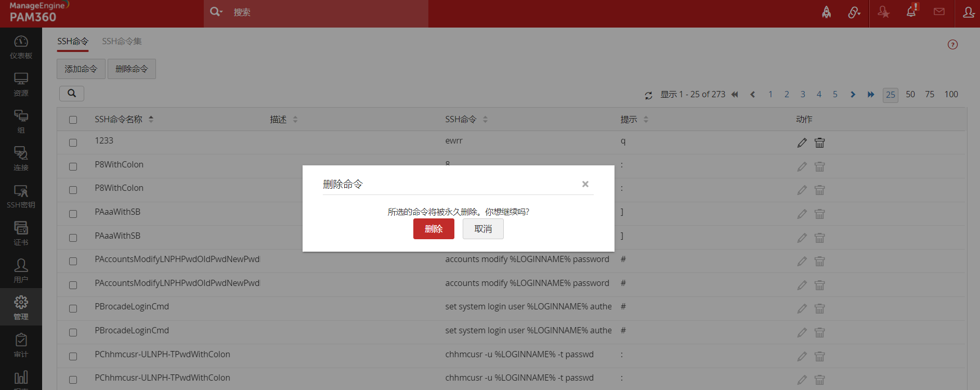980x390 pixels.
Task: Go to 资源 resources in the sidebar
Action: coord(21,84)
